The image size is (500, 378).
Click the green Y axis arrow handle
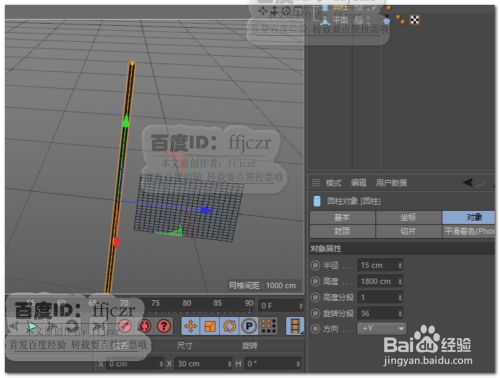[126, 121]
